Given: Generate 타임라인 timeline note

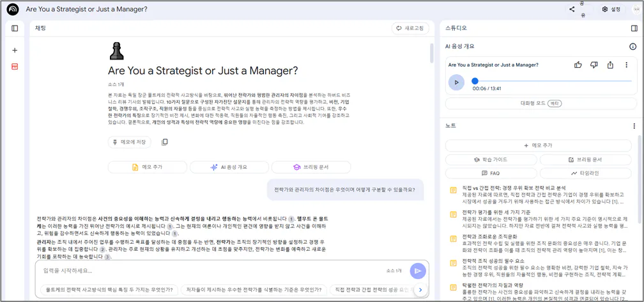Looking at the screenshot, I should click(x=585, y=173).
